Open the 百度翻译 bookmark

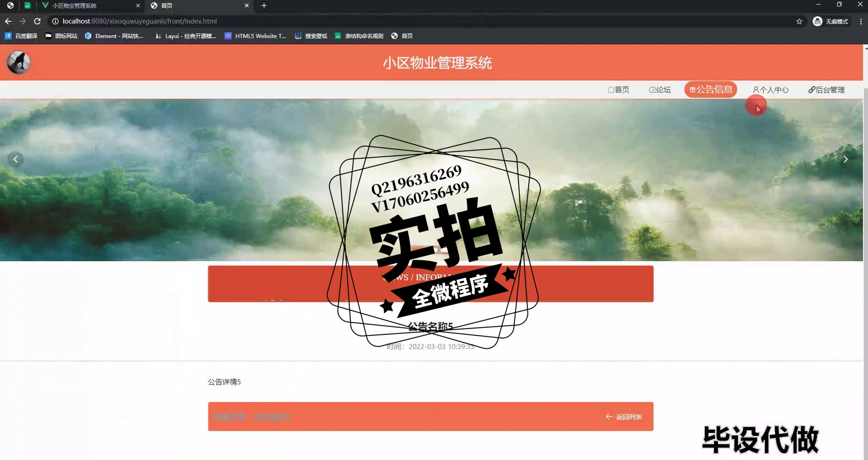21,36
